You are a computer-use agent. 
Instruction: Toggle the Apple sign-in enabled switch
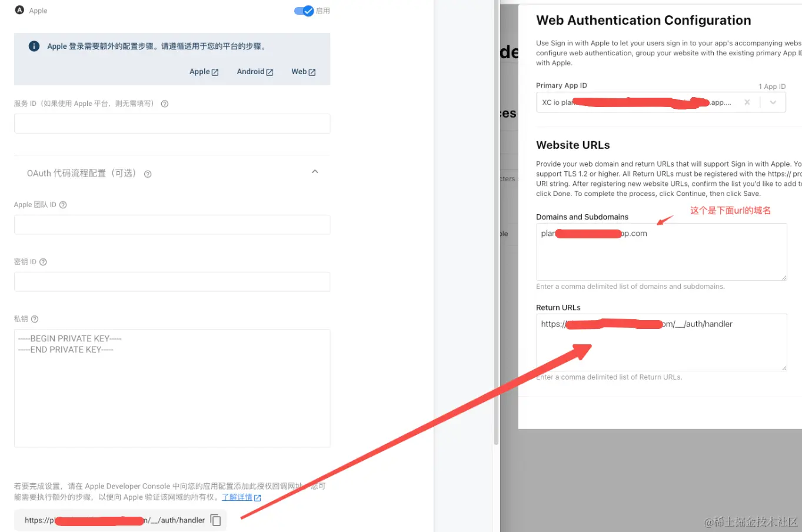tap(304, 11)
